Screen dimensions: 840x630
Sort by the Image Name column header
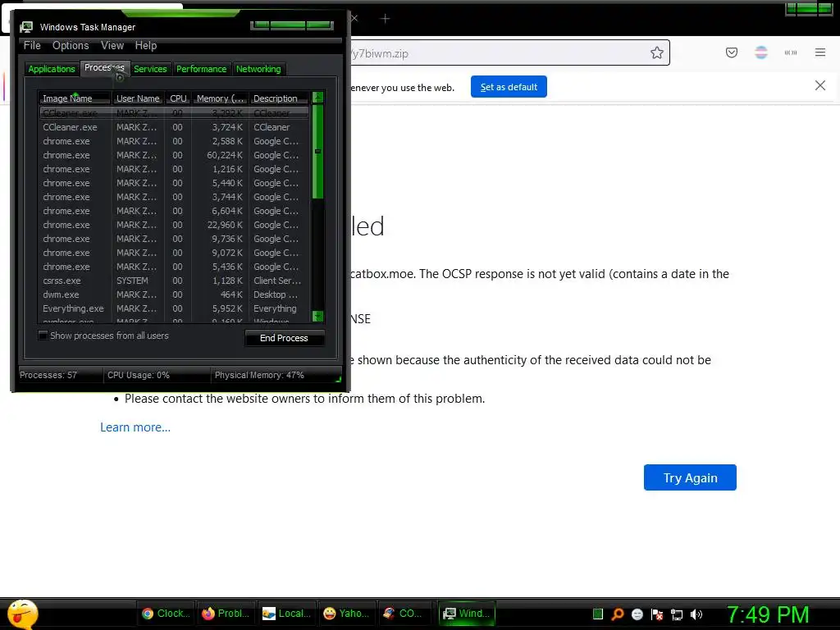(75, 98)
